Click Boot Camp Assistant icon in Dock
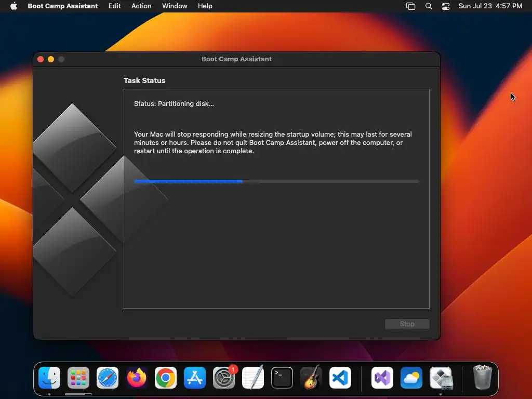532x399 pixels. (441, 378)
